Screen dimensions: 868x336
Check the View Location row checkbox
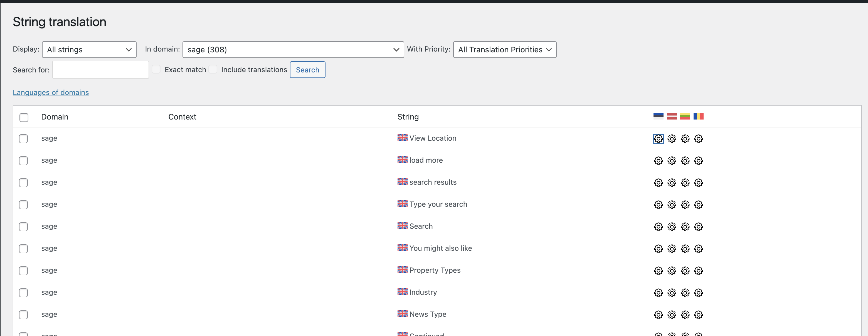tap(23, 139)
